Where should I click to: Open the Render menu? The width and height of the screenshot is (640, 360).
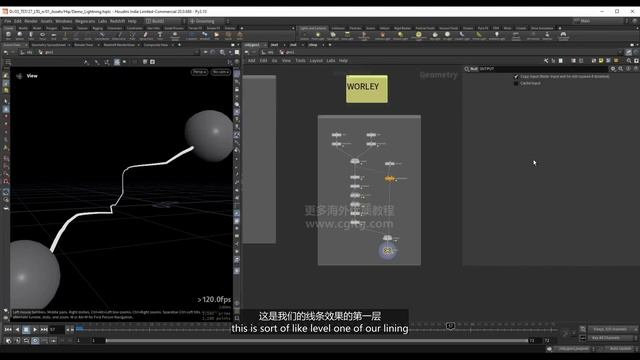(31, 21)
